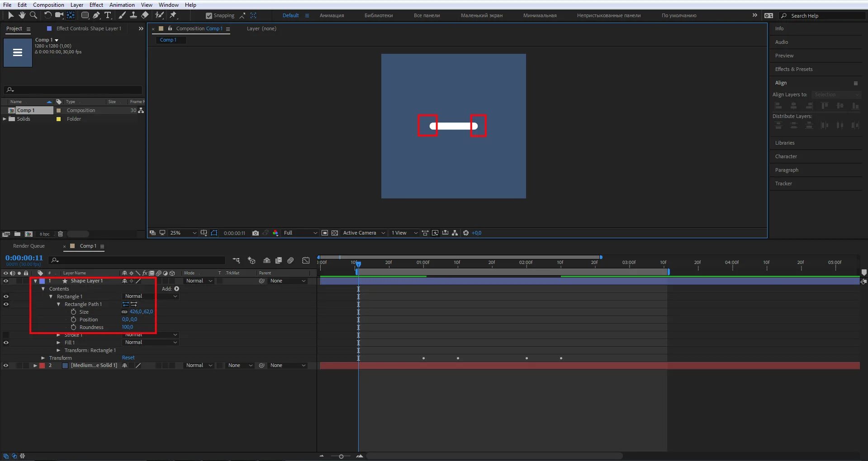Screen dimensions: 868x461
Task: Open the timeline Graph Editor
Action: [x=306, y=260]
